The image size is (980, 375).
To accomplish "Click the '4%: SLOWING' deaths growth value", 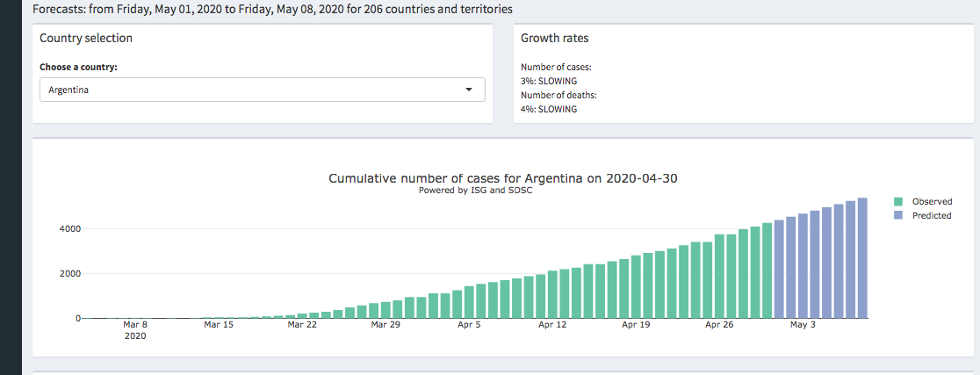I will pos(548,109).
